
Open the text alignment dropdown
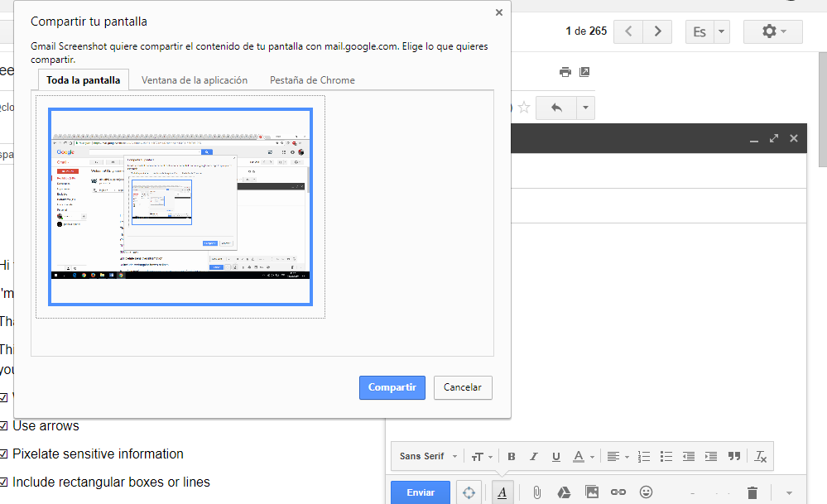[x=618, y=457]
